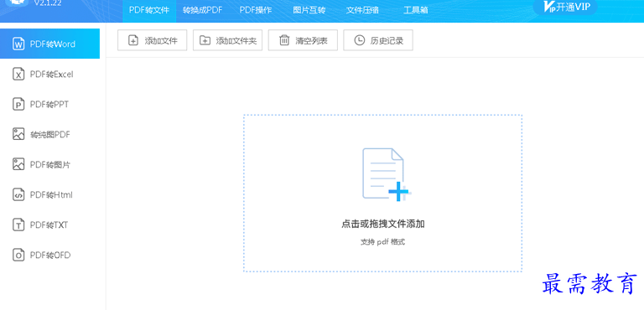Choose the 转纯图PDF option

coord(49,134)
